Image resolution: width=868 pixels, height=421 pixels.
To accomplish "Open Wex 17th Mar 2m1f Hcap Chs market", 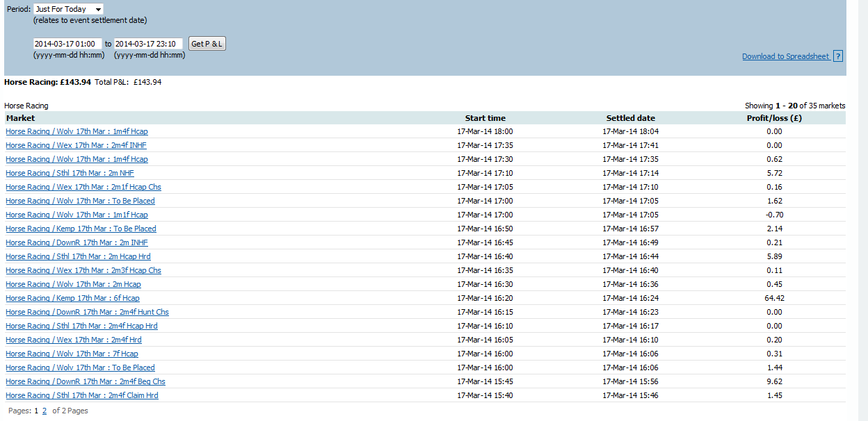I will coord(83,187).
